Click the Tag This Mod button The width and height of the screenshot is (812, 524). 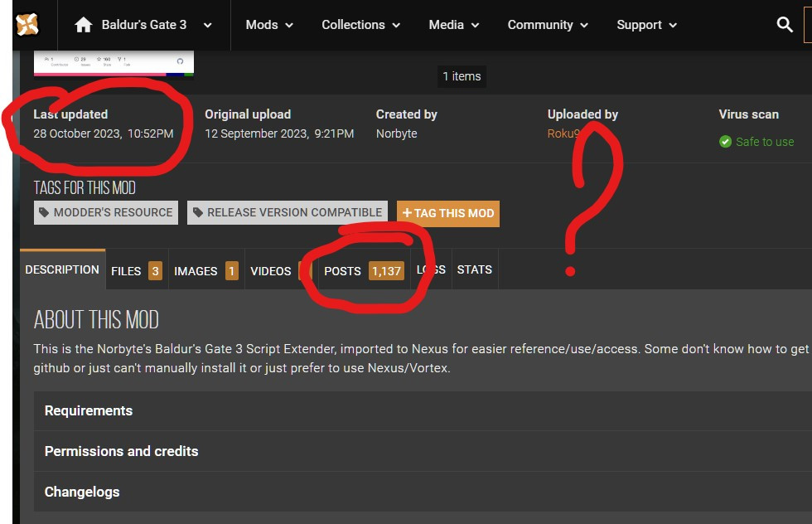click(x=448, y=213)
